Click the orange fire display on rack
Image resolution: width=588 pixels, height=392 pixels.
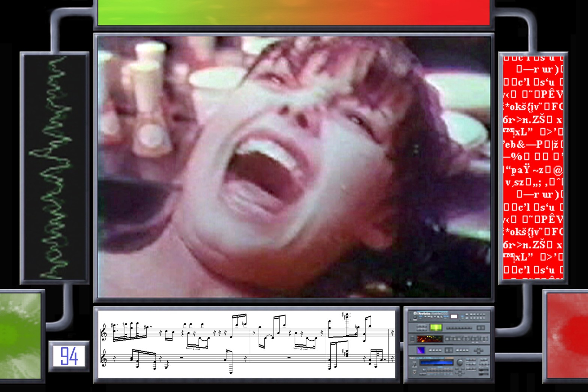430,339
